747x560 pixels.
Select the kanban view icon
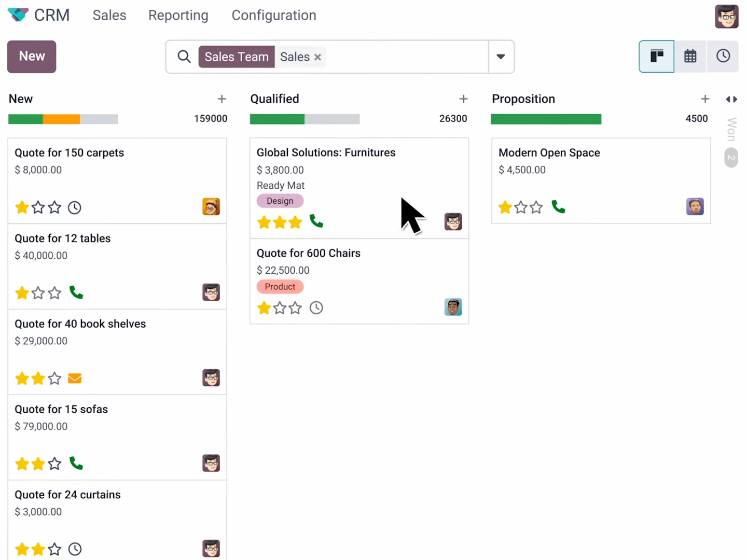pos(657,56)
